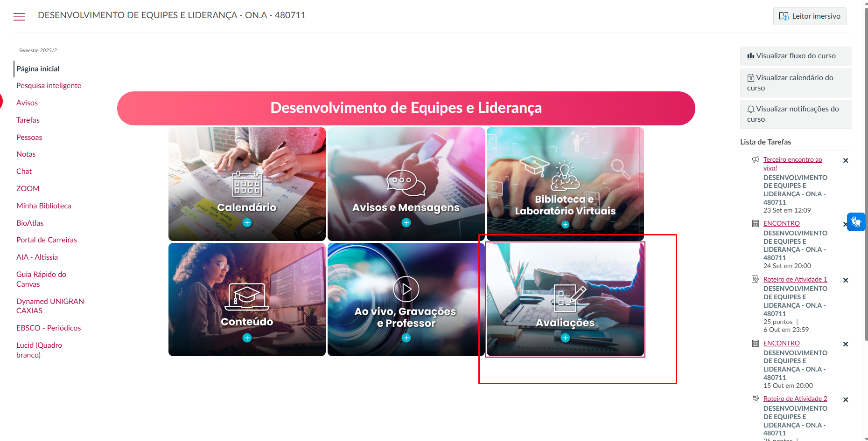
Task: Select Notas in course navigation
Action: coord(26,154)
